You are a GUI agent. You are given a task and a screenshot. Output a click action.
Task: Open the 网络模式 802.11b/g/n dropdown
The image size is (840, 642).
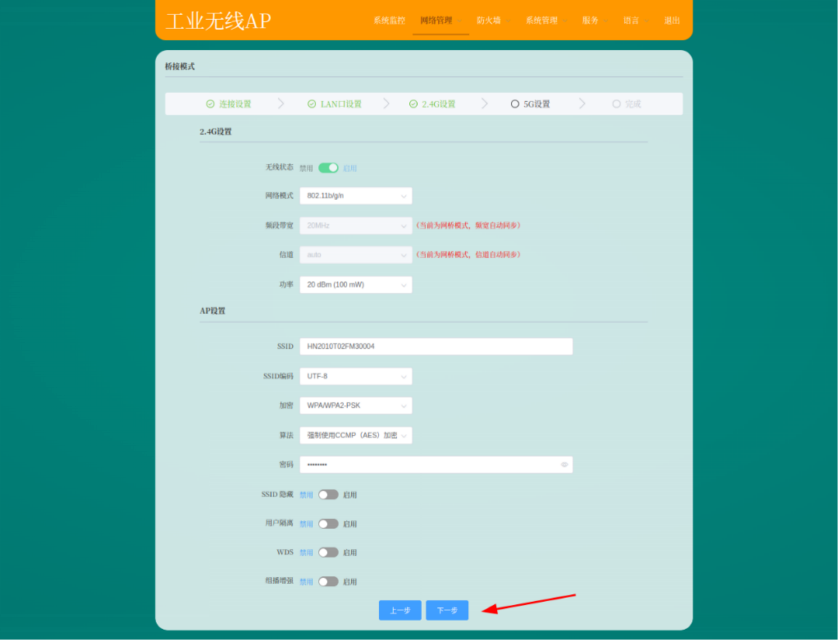pos(356,196)
